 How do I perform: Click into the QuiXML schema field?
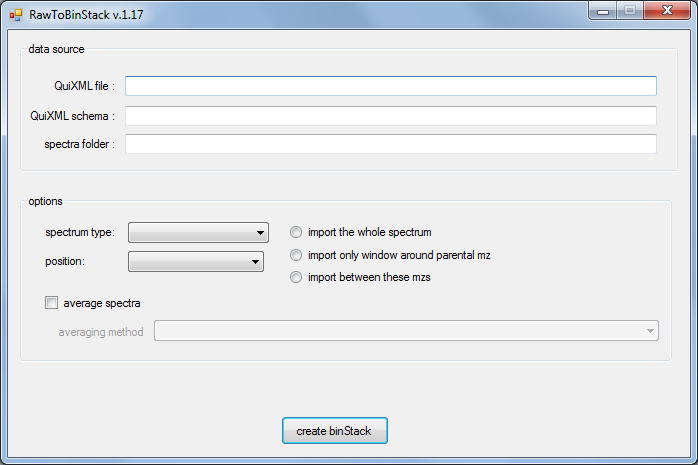tap(390, 116)
